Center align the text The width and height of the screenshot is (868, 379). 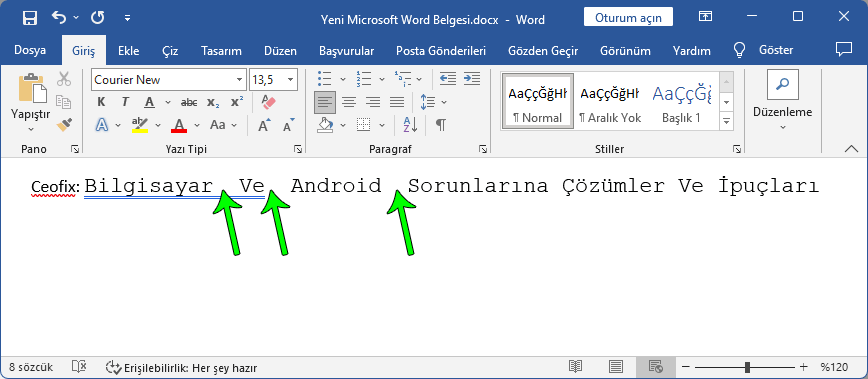(x=349, y=102)
